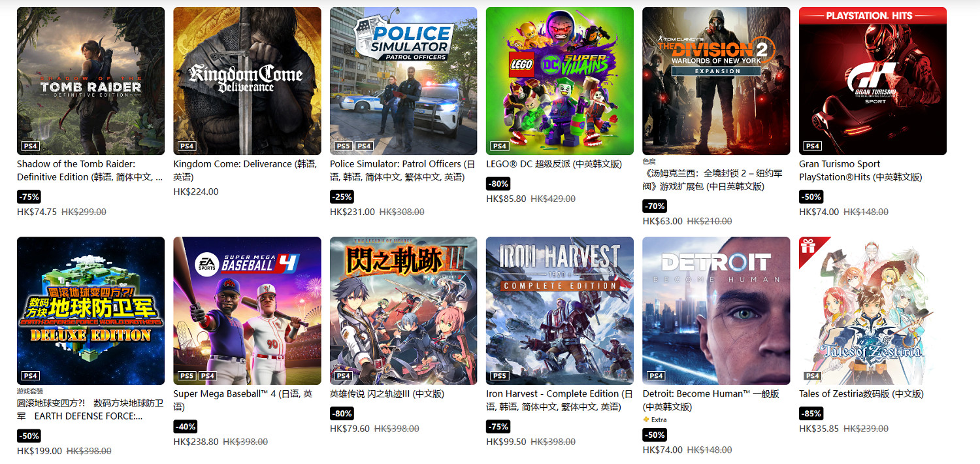Open Super Mega Baseball 4 title text
Viewport: 980px width, 464px height.
(243, 400)
